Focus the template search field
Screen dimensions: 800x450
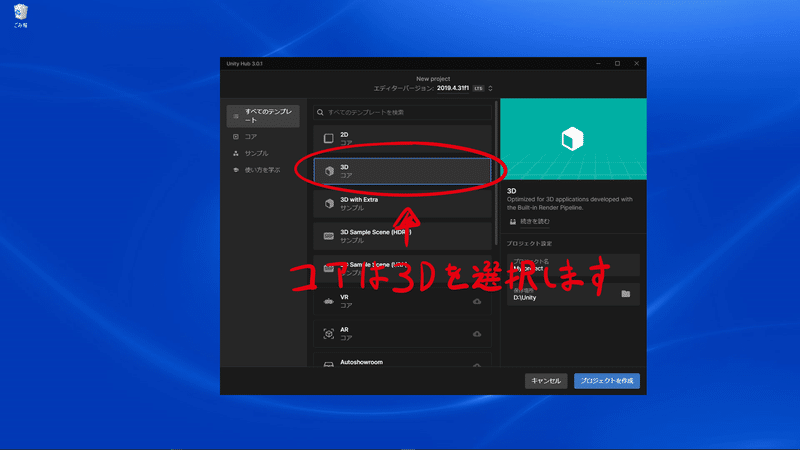tap(402, 112)
